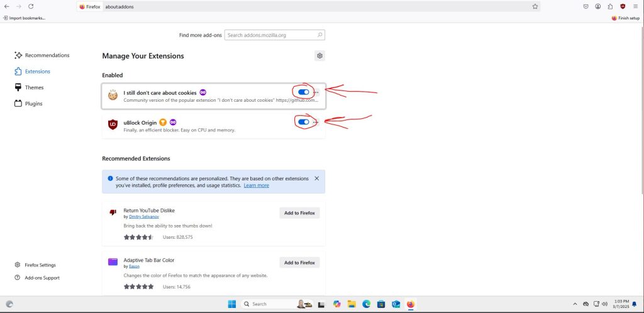Open the notification bell in system tray
Screen dimensions: 644x313
(634, 304)
